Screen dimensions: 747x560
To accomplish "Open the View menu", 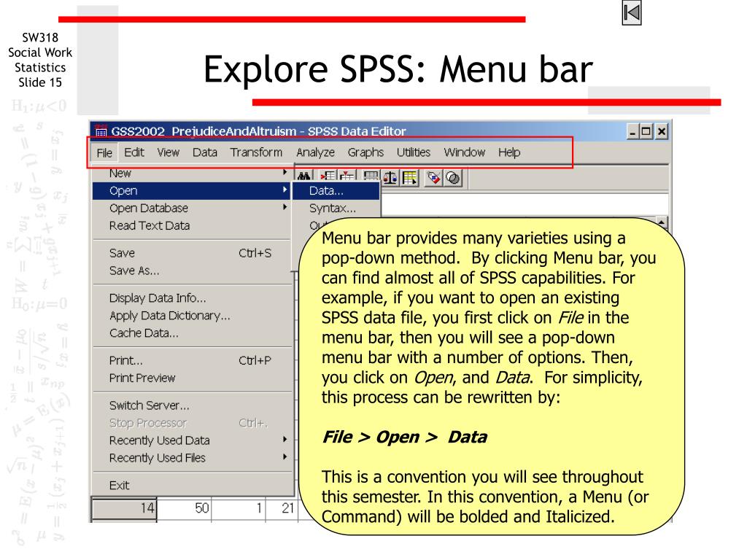I will [x=169, y=152].
